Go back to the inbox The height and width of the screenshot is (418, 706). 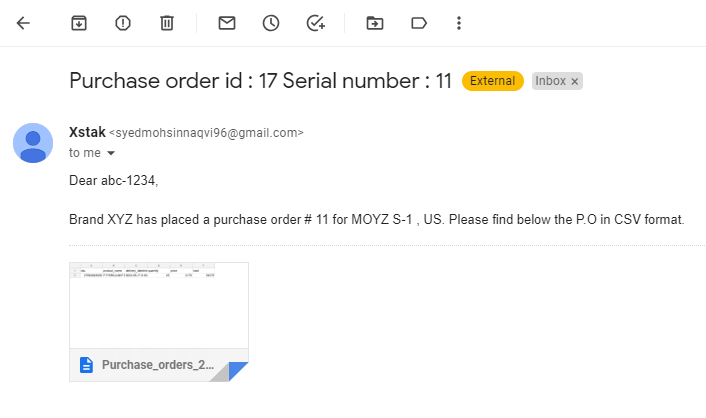(23, 23)
